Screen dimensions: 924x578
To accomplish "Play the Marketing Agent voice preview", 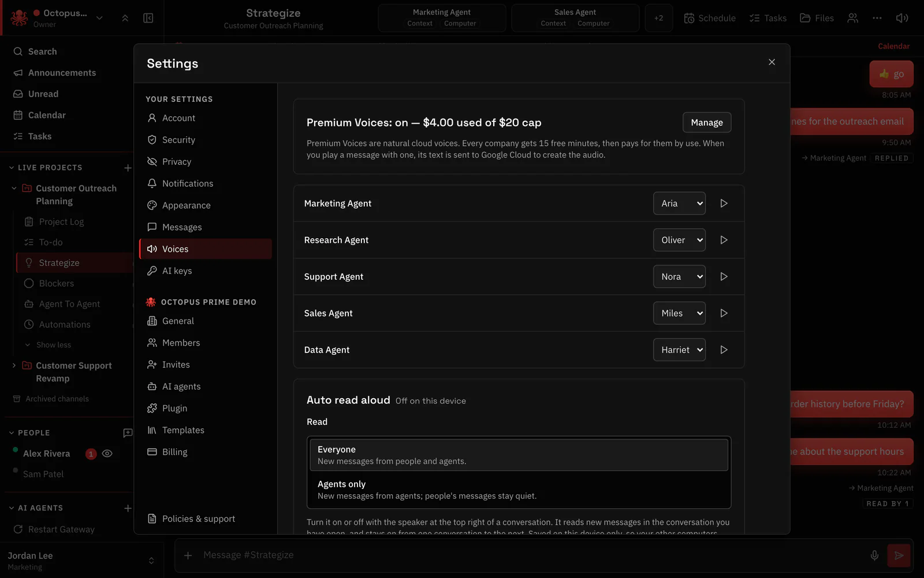I will [x=724, y=203].
